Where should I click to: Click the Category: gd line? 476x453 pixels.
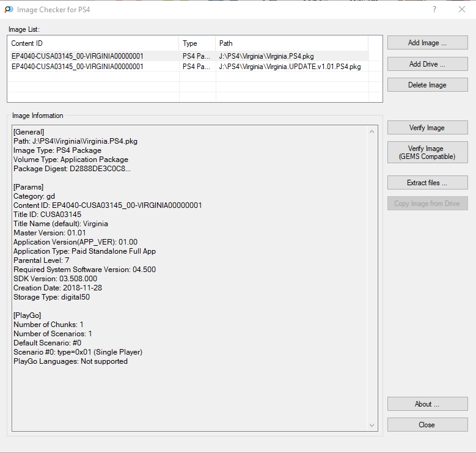(x=34, y=196)
